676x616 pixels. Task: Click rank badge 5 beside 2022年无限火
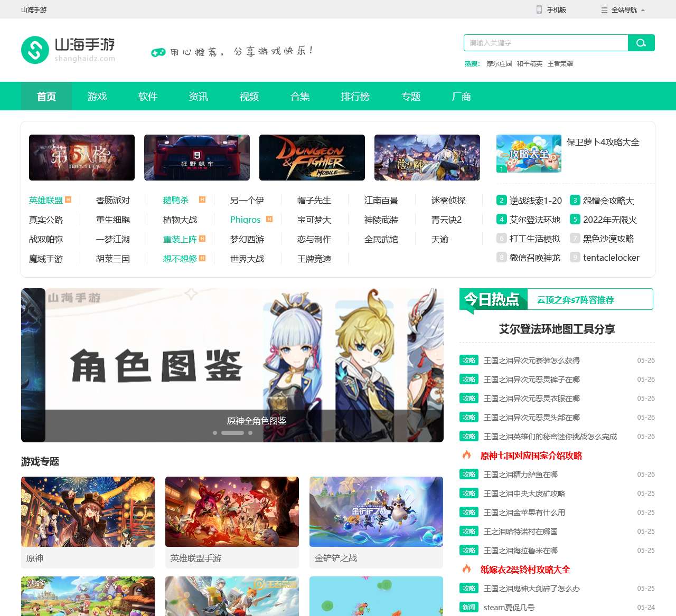575,219
